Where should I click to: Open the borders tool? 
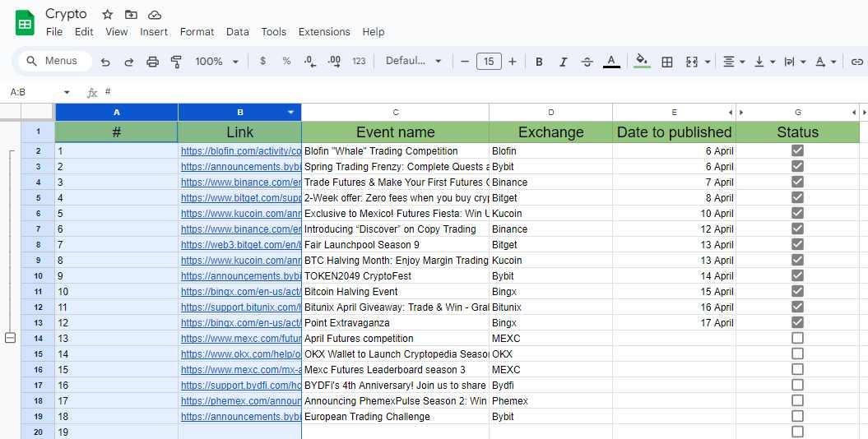[x=667, y=62]
